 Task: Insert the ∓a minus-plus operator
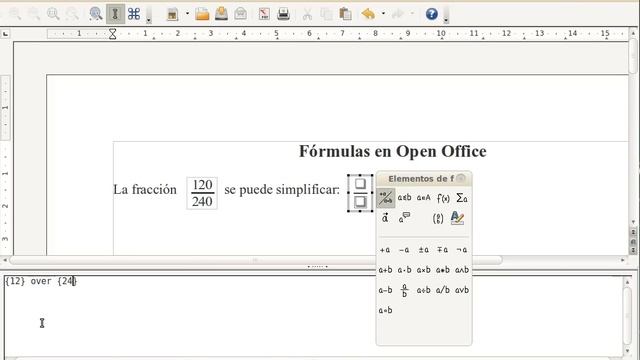tap(443, 250)
